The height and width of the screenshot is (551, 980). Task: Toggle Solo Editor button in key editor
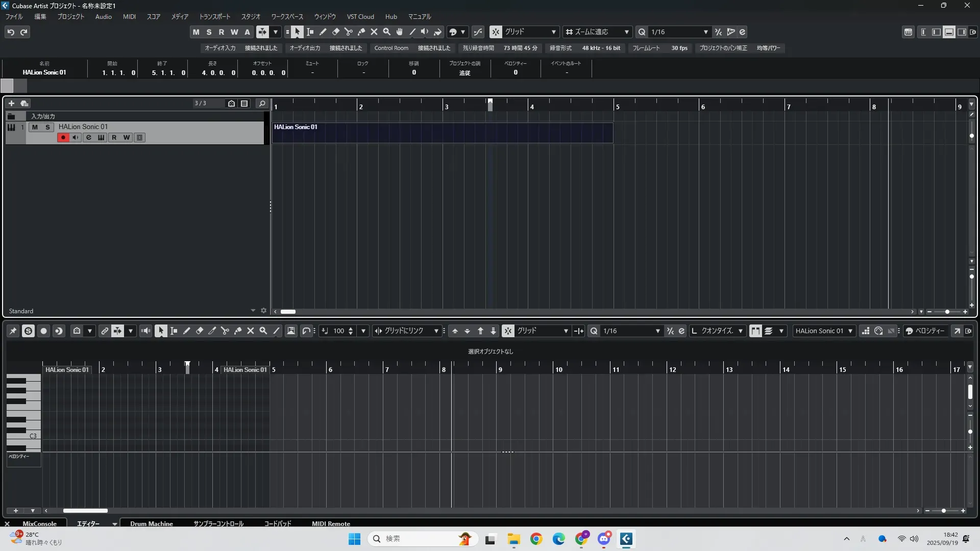tap(29, 331)
